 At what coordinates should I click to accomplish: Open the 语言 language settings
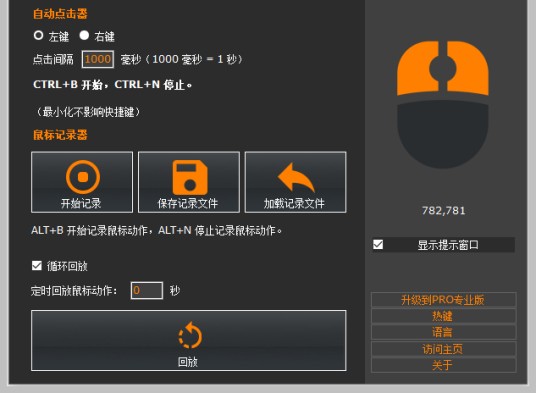(443, 332)
